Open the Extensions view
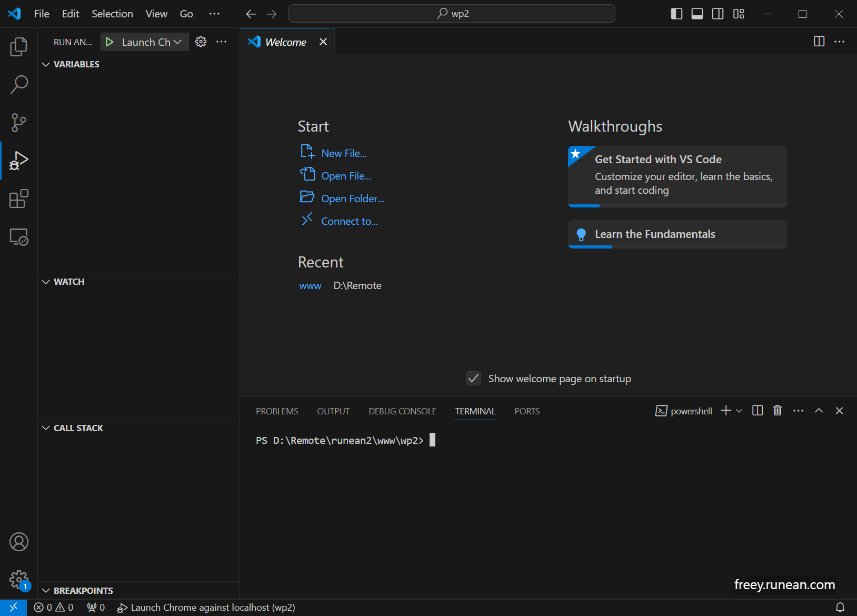 [19, 199]
